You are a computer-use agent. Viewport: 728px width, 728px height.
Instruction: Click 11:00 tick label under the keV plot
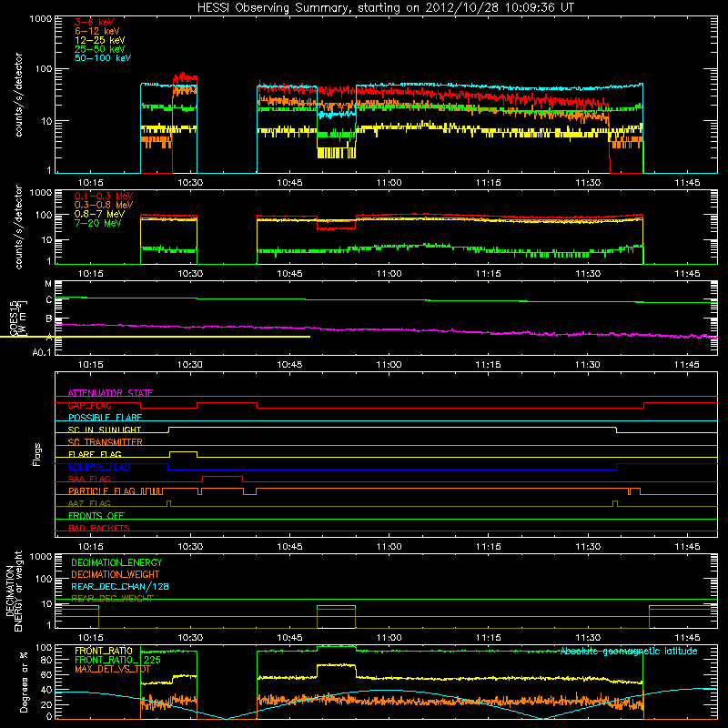[389, 183]
